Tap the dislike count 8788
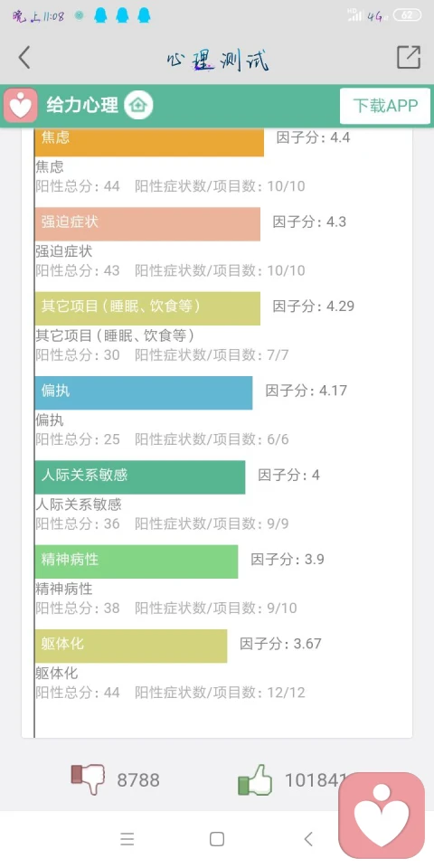434x868 pixels. pyautogui.click(x=137, y=780)
